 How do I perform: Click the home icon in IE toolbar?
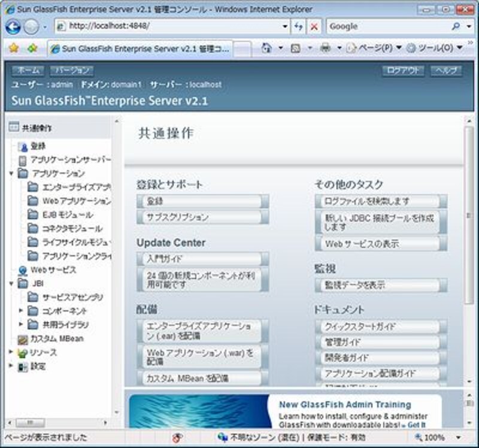click(x=267, y=48)
